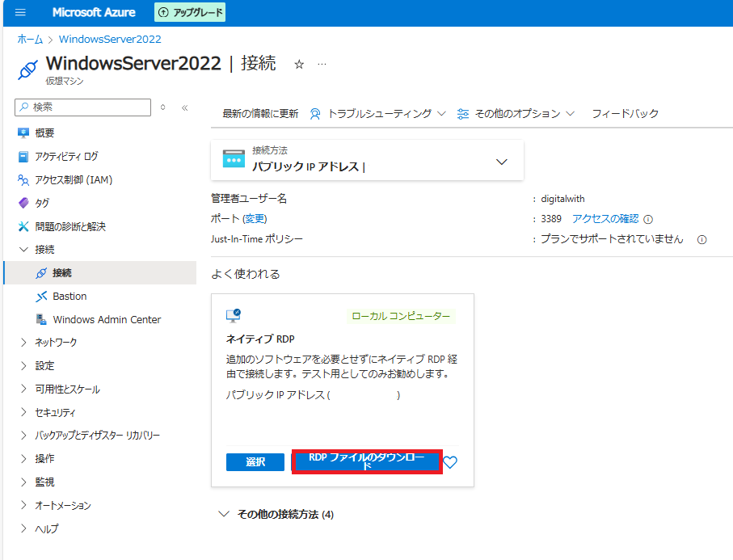
Task: Collapse the 接続 group in the sidebar
Action: click(x=24, y=250)
